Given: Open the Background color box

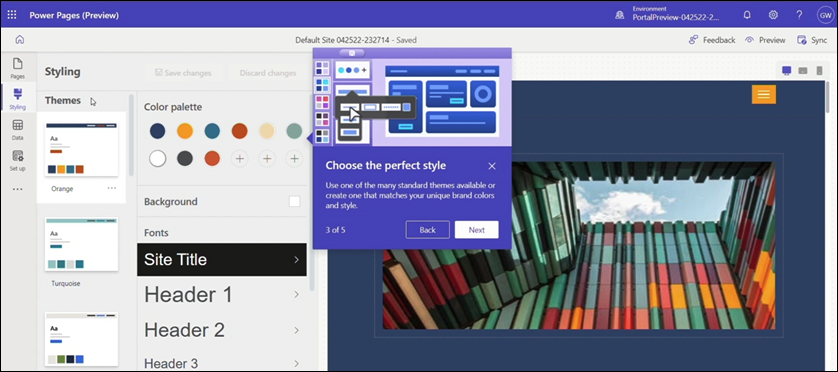Looking at the screenshot, I should coord(294,202).
